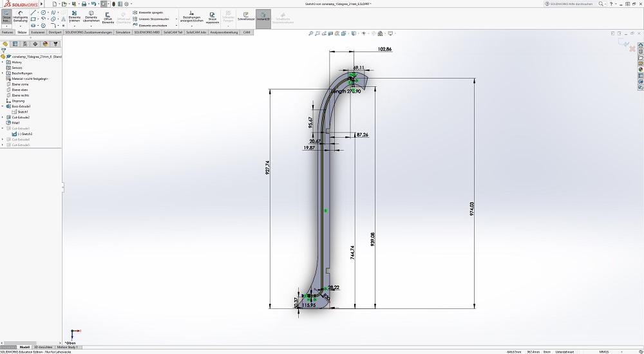Screen dimensions: 644x354
Task: Expand the SOLIDWORKS menu arrow
Action: 41,4
